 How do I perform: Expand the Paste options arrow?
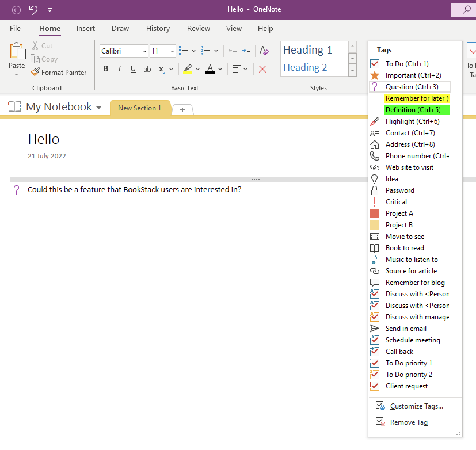point(16,74)
